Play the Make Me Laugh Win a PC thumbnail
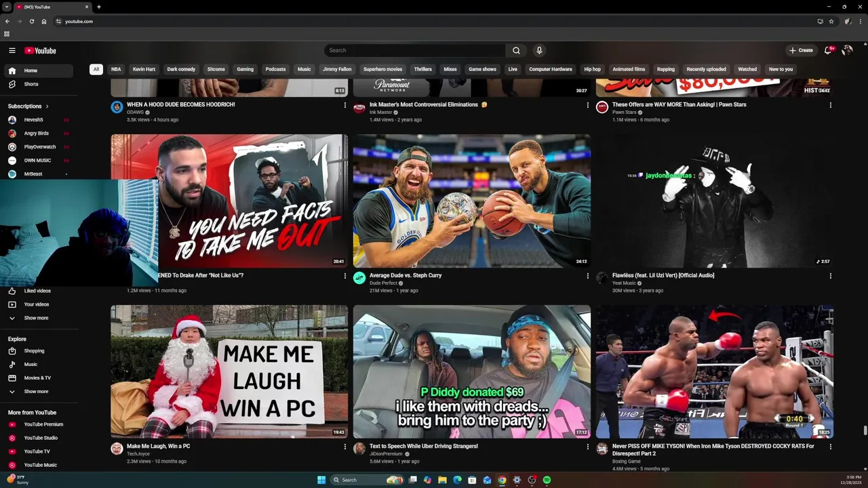This screenshot has width=868, height=488. (x=229, y=371)
